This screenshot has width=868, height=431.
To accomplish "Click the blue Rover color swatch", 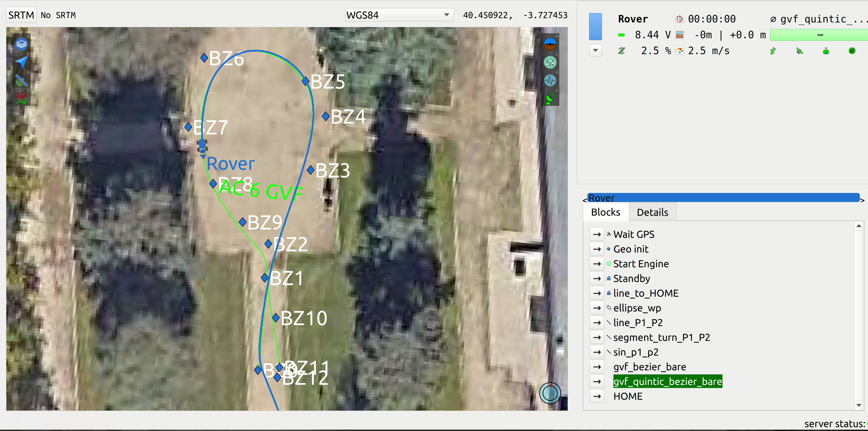I will (595, 27).
